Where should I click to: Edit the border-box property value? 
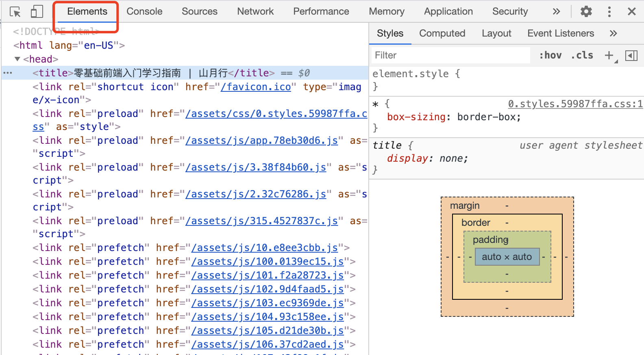click(x=486, y=117)
